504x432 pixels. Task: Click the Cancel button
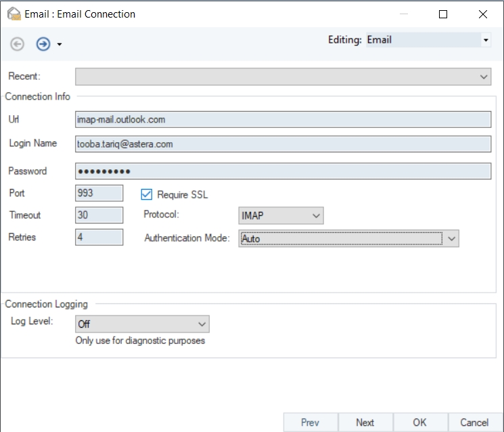point(474,422)
